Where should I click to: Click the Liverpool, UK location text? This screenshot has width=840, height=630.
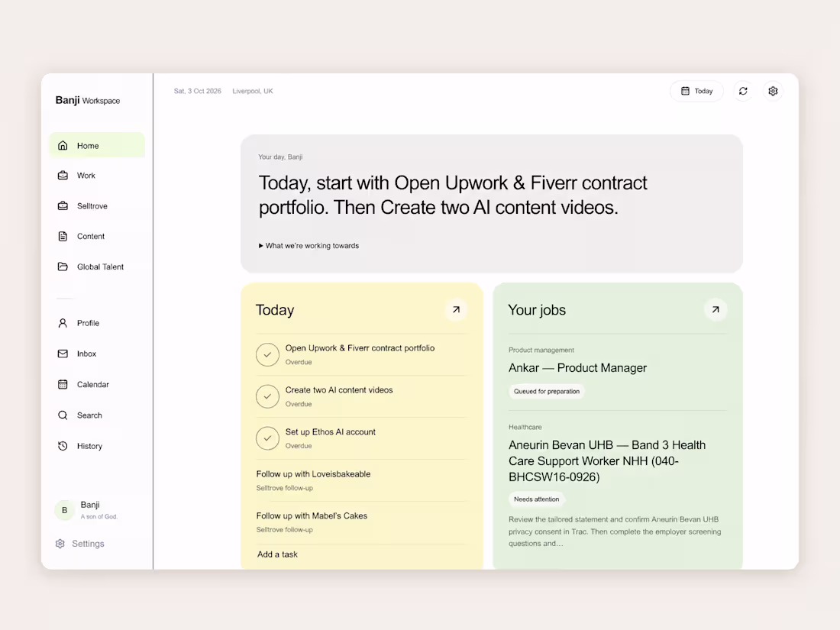pos(252,91)
